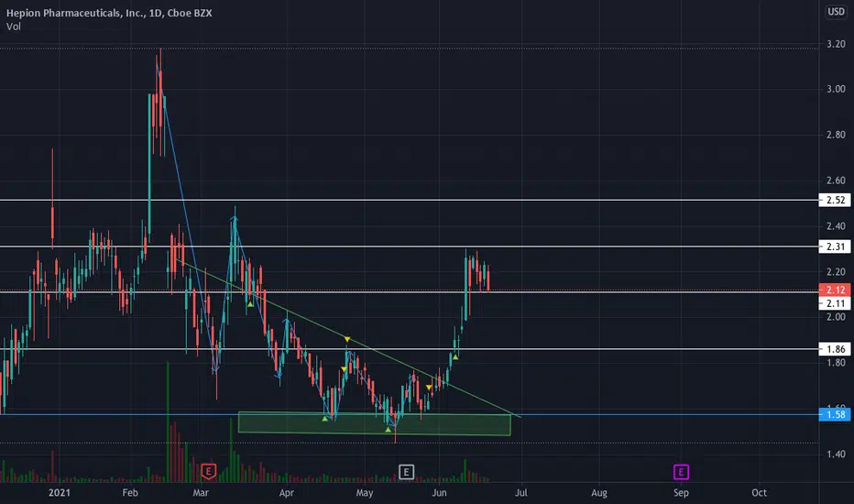Click the Aug label on time axis
Viewport: 854px width, 504px height.
[599, 493]
